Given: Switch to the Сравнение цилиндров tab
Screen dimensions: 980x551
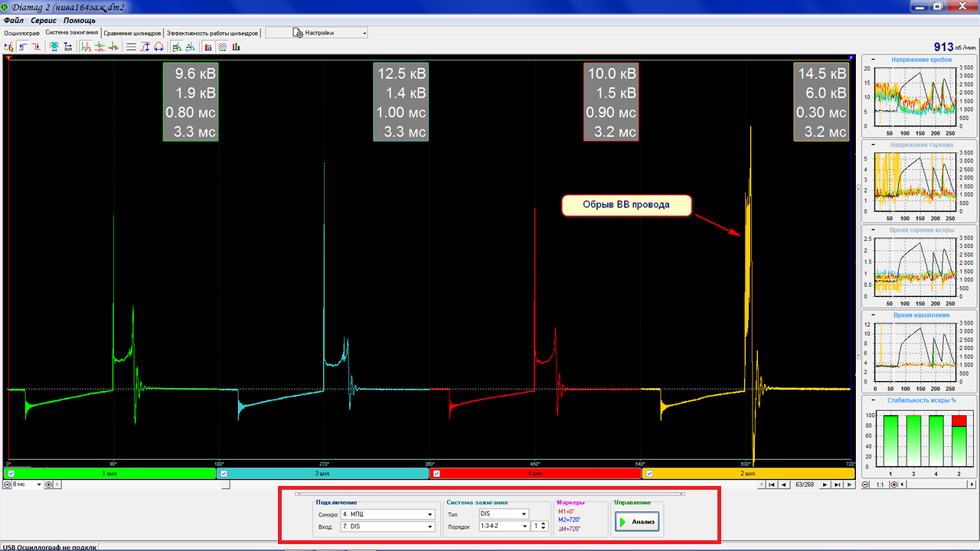Looking at the screenshot, I should tap(132, 33).
